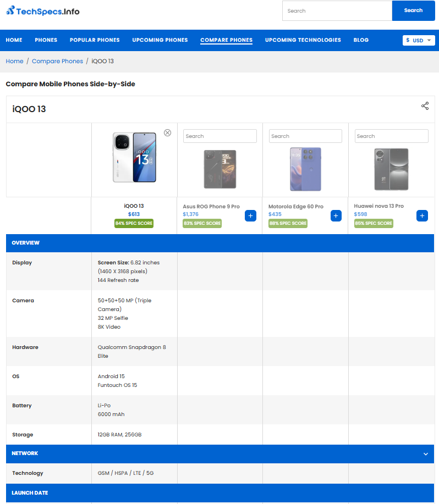Click the Asus ROG Phone 9 Pro image
This screenshot has width=439, height=504.
pyautogui.click(x=220, y=169)
